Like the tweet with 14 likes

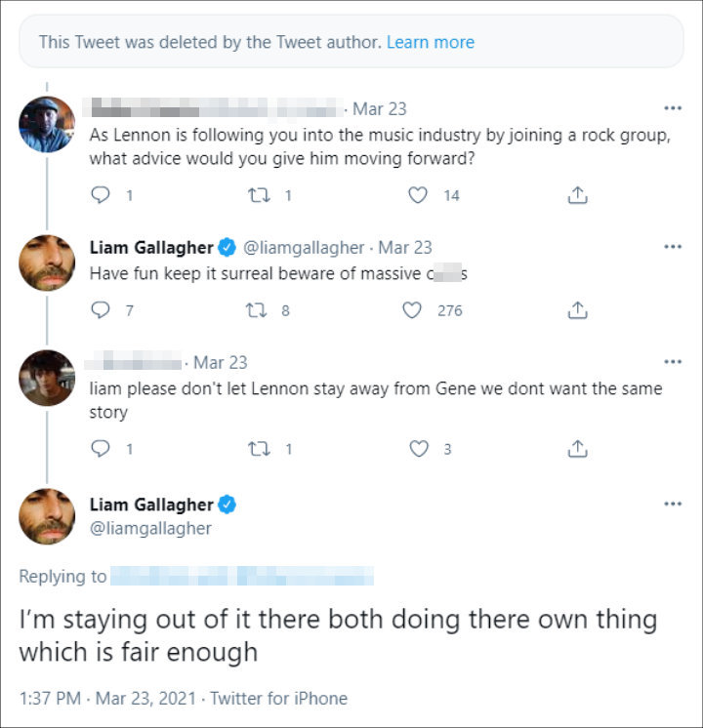tap(418, 195)
